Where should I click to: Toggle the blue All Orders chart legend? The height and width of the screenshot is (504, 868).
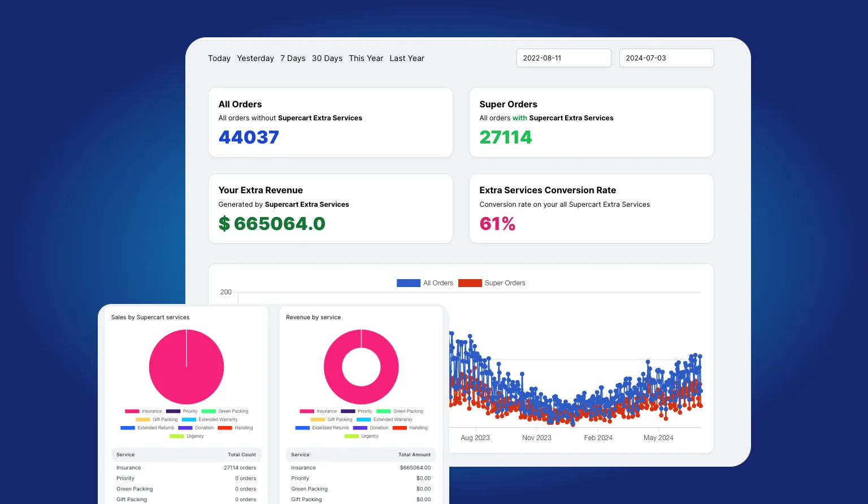click(x=425, y=283)
